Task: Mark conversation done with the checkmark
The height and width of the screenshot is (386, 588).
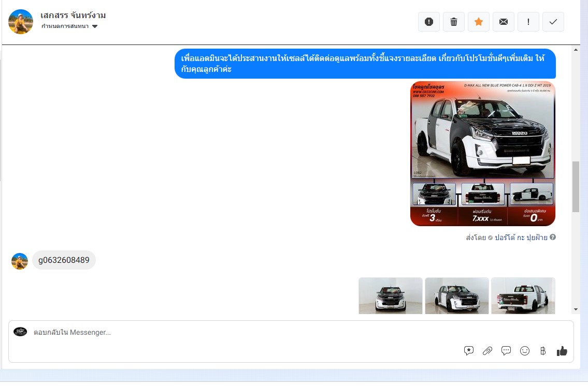Action: [x=553, y=22]
